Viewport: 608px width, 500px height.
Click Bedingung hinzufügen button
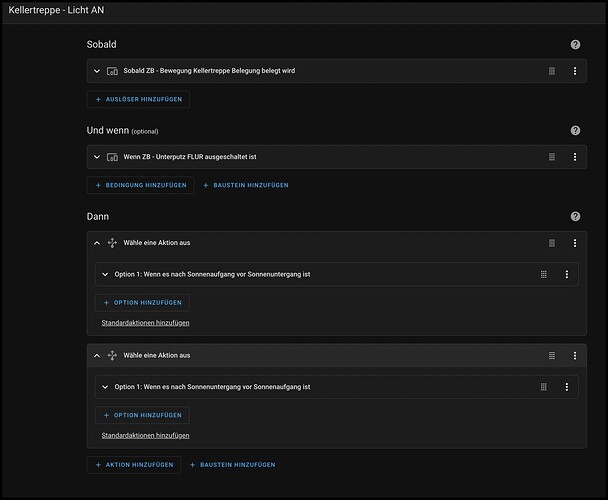[141, 185]
